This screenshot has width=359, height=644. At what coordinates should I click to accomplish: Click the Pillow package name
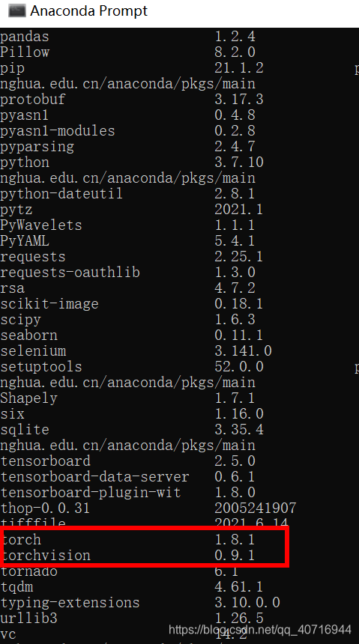25,52
